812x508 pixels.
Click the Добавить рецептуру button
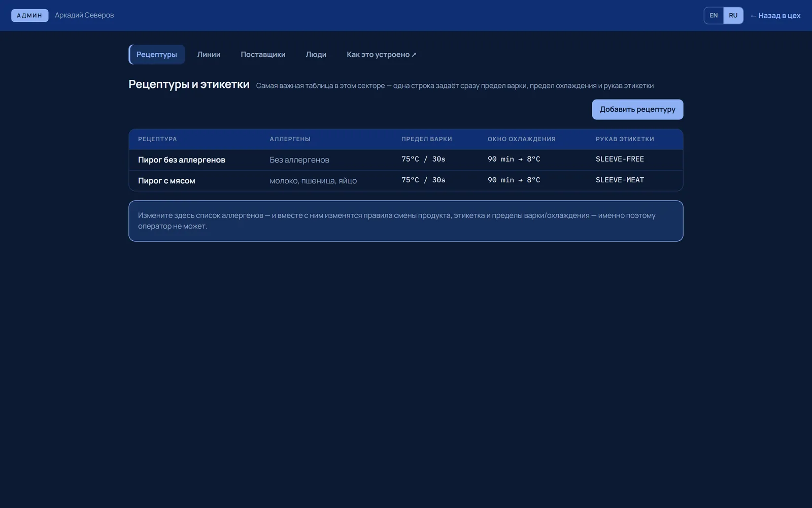637,109
